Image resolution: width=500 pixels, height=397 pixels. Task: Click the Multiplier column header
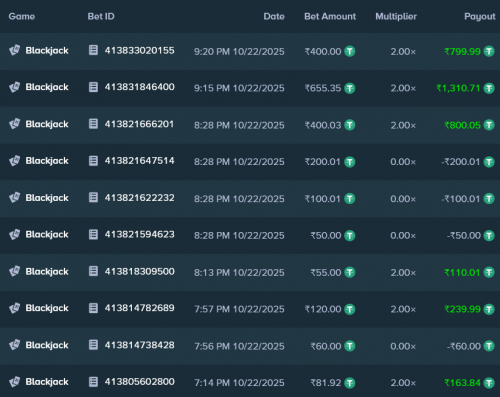pos(396,17)
